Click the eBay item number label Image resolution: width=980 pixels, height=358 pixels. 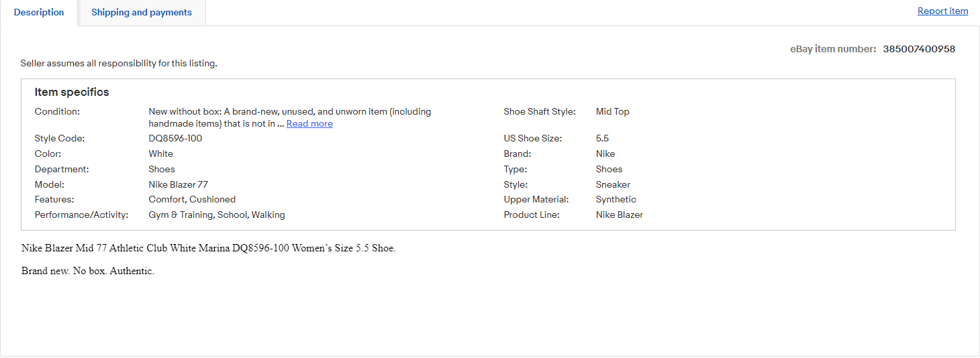[833, 49]
